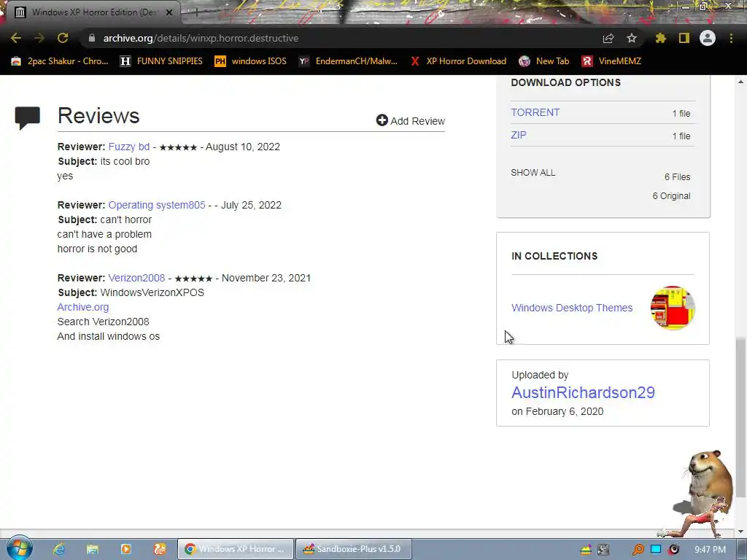Screen dimensions: 747x560
Task: Click the scrollbar up arrow
Action: click(x=740, y=82)
